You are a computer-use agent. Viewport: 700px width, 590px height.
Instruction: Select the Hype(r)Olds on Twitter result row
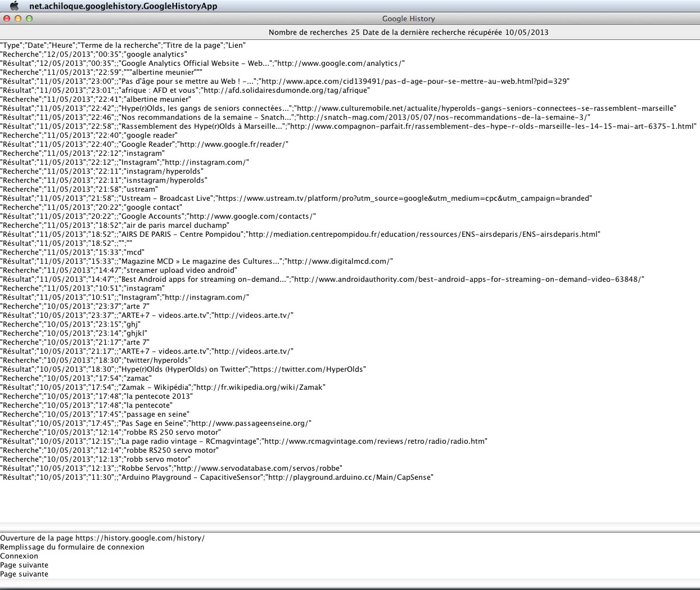tap(183, 370)
